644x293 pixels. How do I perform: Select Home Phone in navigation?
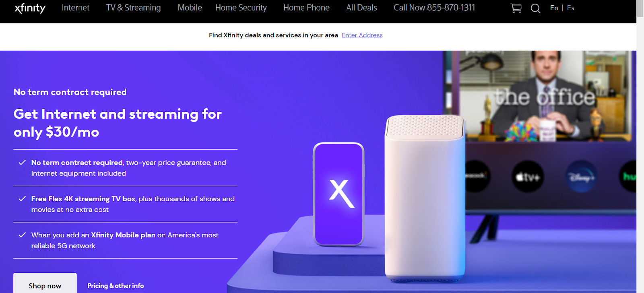click(306, 8)
